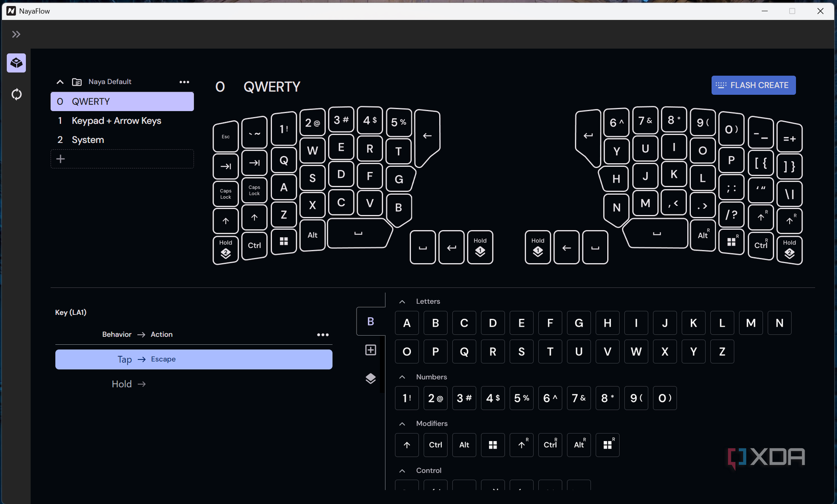This screenshot has width=837, height=504.
Task: Collapse the Modifiers section
Action: [x=402, y=423]
